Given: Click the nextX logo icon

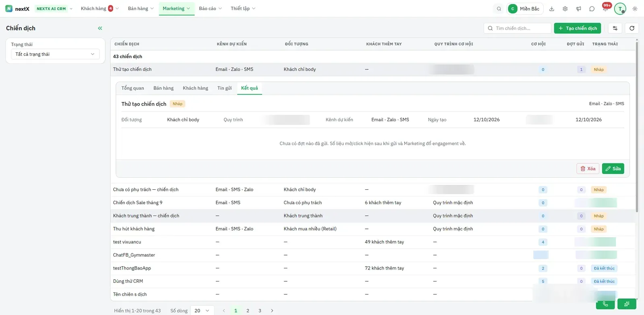Looking at the screenshot, I should [9, 8].
